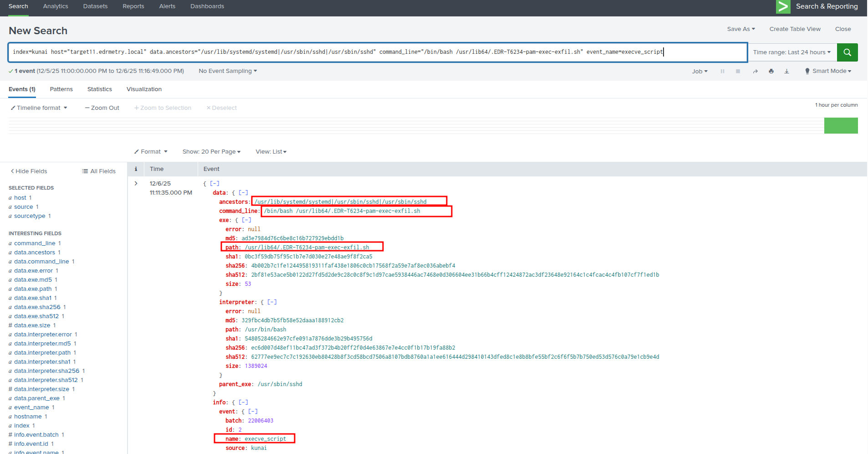
Task: Collapse the interpreter object section
Action: click(272, 302)
